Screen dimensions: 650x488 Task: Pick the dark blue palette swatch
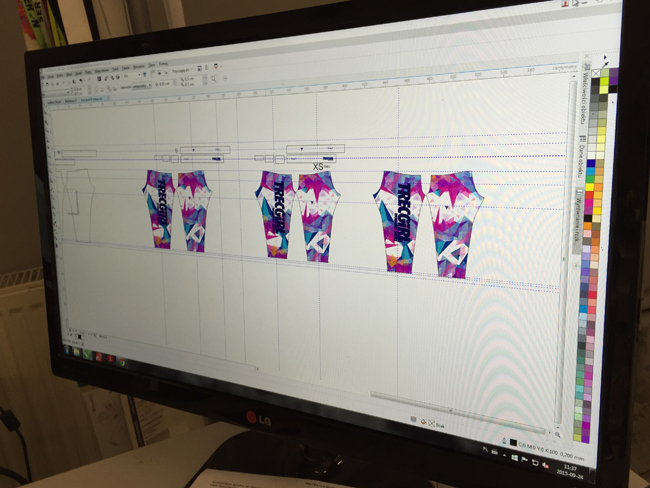(591, 163)
